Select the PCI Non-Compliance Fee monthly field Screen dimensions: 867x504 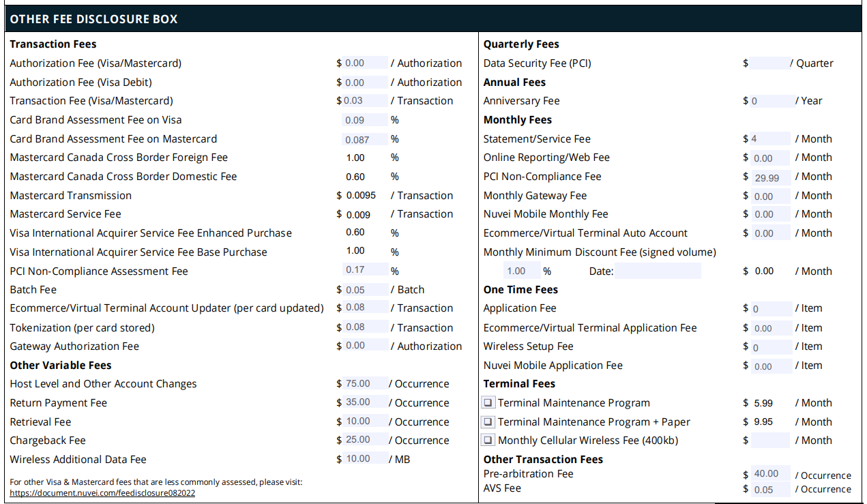(771, 177)
